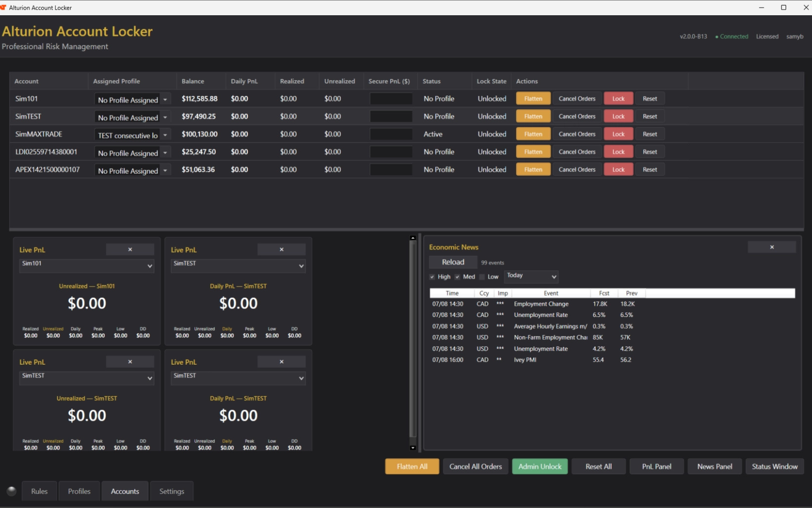Screen dimensions: 812x508
Task: Click Flatten for the Sim101 account
Action: [533, 99]
